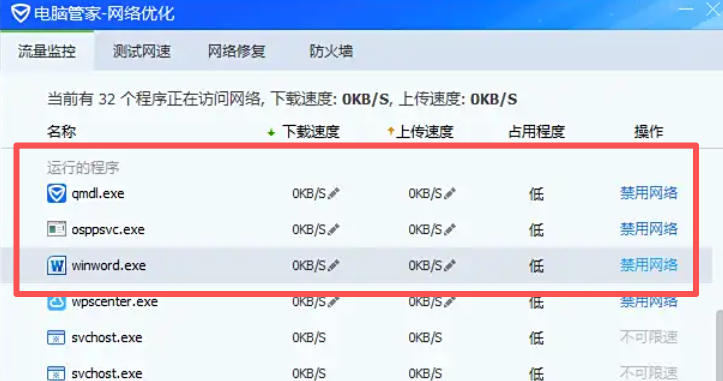Click 禁用网络 for osppsvc.exe
The image size is (723, 381).
649,229
